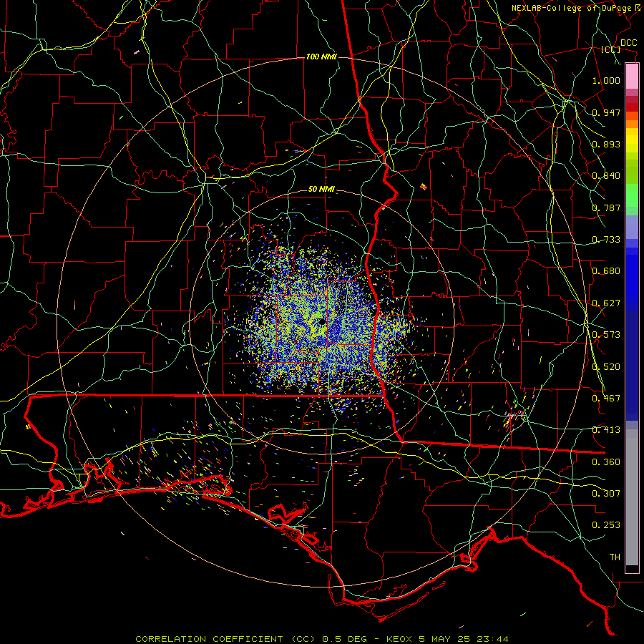644x644 pixels.
Task: Click the 0.413 scale value
Action: pos(606,430)
